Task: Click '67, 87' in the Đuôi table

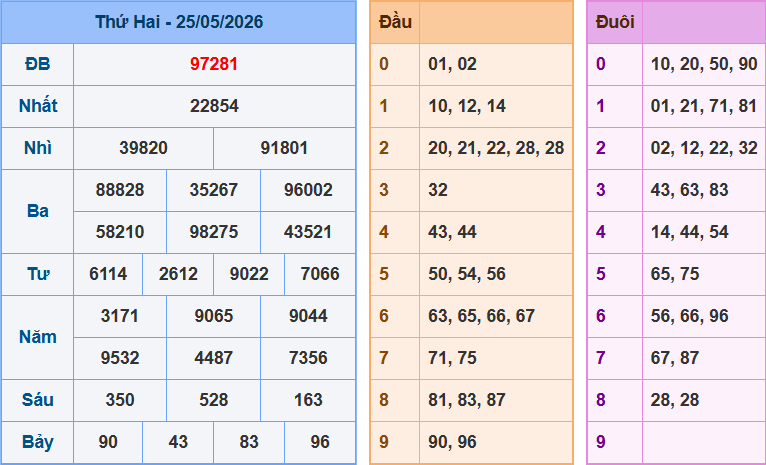Action: pyautogui.click(x=675, y=358)
